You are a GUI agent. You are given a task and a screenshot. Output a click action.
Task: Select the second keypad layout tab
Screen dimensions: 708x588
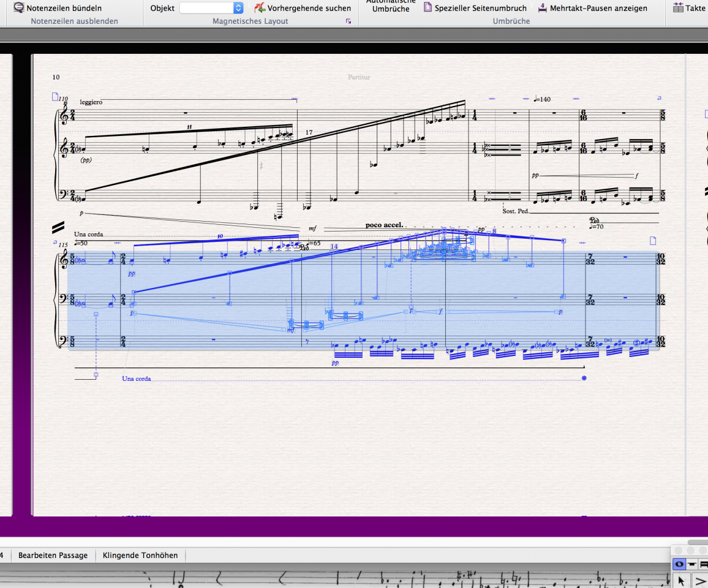[x=691, y=563]
